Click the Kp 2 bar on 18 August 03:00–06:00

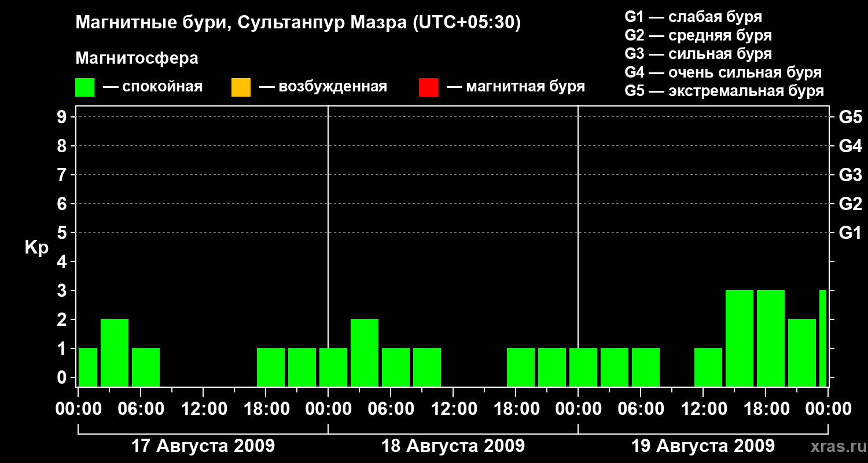365,352
